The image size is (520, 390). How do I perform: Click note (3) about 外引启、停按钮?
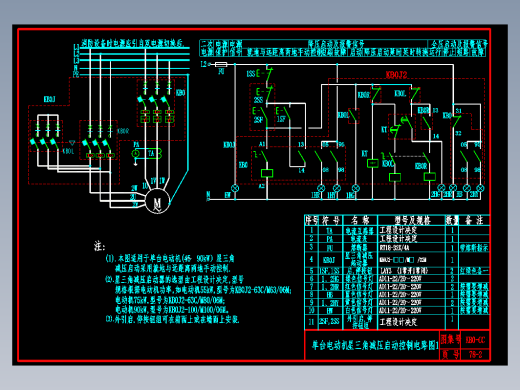click(x=172, y=319)
